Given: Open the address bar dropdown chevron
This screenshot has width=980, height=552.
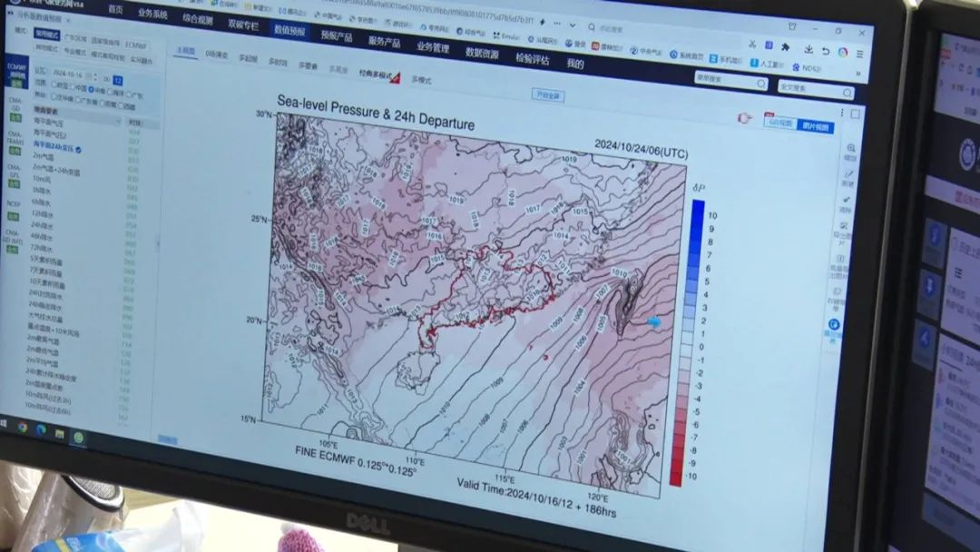Looking at the screenshot, I should pos(572,25).
